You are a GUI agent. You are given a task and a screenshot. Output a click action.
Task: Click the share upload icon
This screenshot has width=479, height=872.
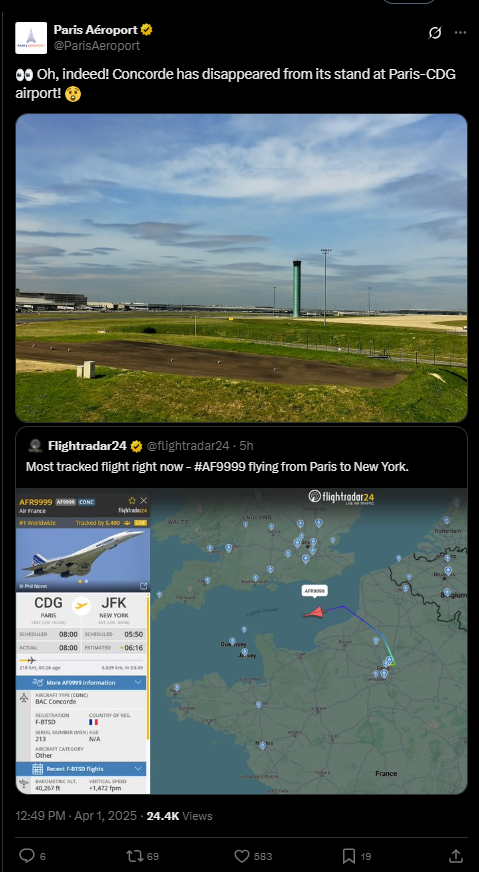tap(456, 855)
